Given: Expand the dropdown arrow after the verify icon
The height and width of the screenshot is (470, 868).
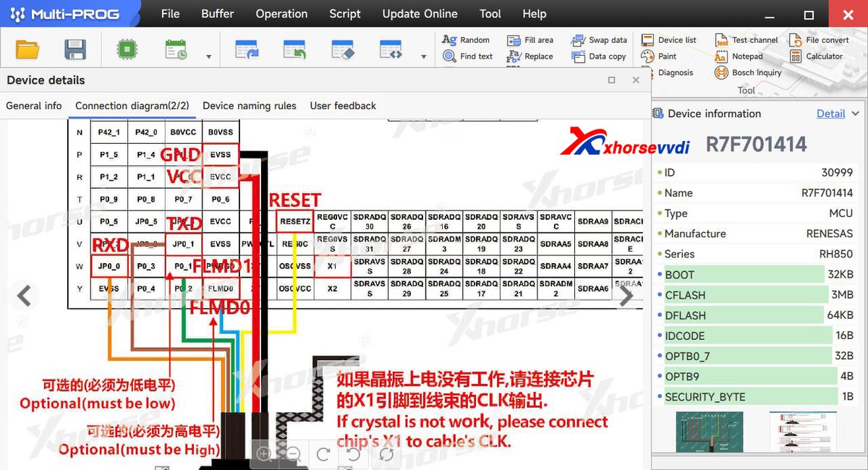Looking at the screenshot, I should pos(423,57).
